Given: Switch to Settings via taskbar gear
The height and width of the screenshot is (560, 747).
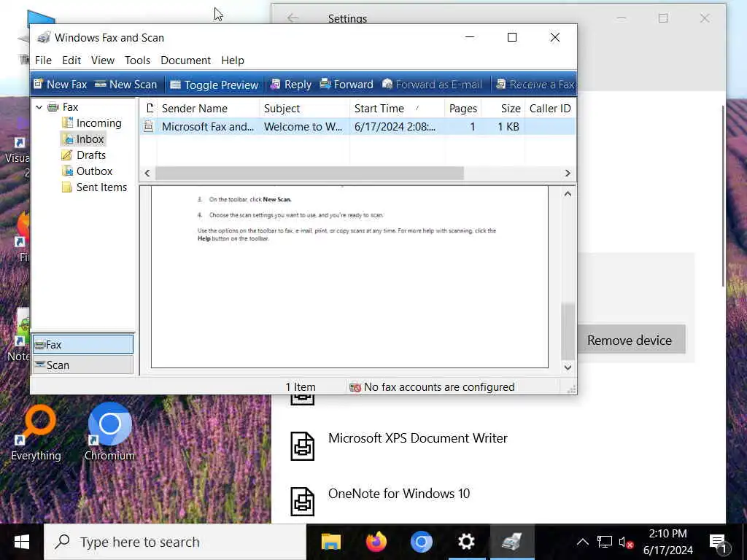Looking at the screenshot, I should click(466, 542).
